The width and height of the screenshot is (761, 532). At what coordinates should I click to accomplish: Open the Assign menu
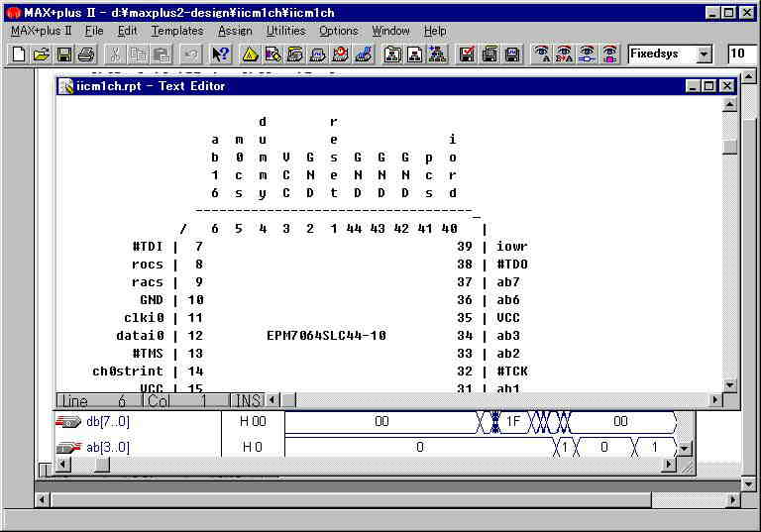[235, 31]
